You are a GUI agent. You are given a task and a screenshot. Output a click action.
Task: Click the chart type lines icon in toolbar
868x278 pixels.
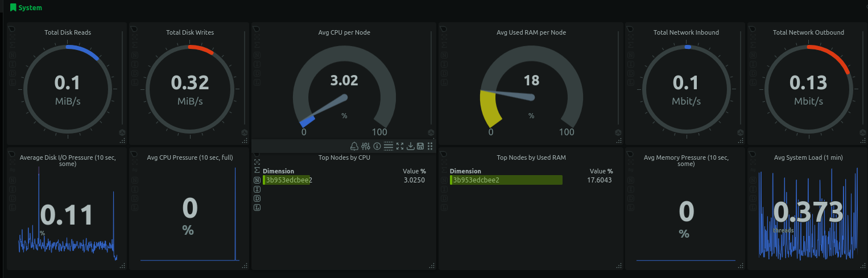[x=388, y=146]
